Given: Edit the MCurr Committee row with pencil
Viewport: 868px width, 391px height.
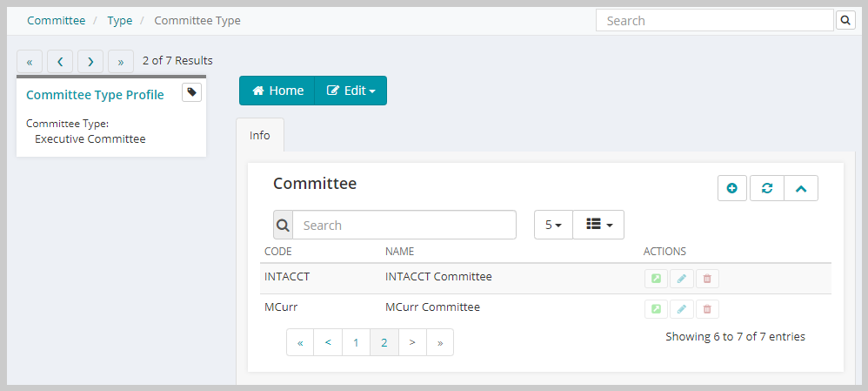Looking at the screenshot, I should [682, 309].
